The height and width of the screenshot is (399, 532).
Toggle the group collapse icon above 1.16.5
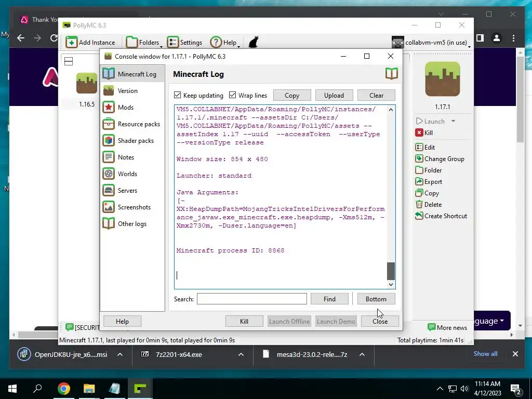coord(69,61)
